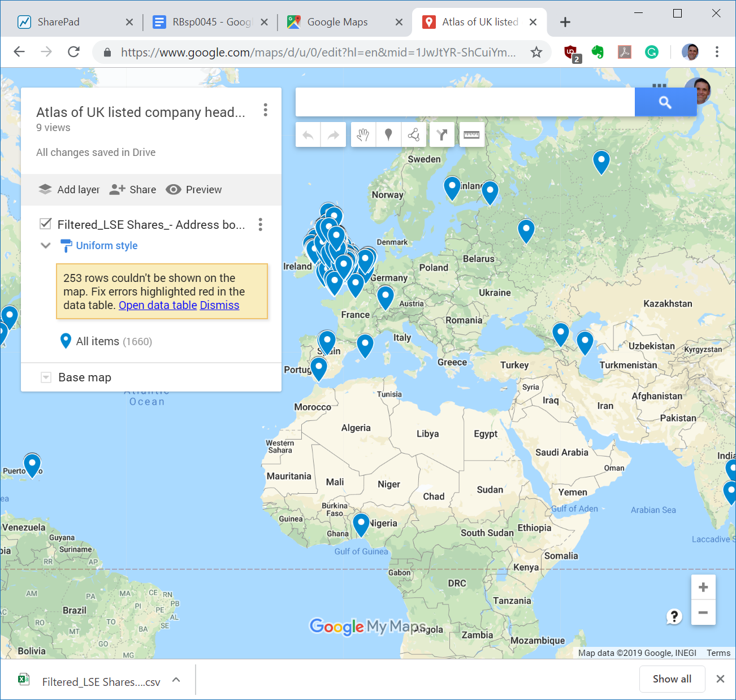Click the browser address bar URL
The height and width of the screenshot is (700, 736).
(318, 53)
